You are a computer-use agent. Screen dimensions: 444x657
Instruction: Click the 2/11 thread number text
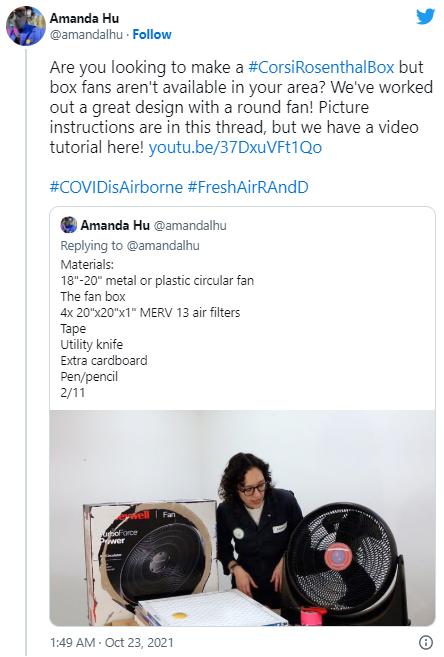[x=72, y=393]
